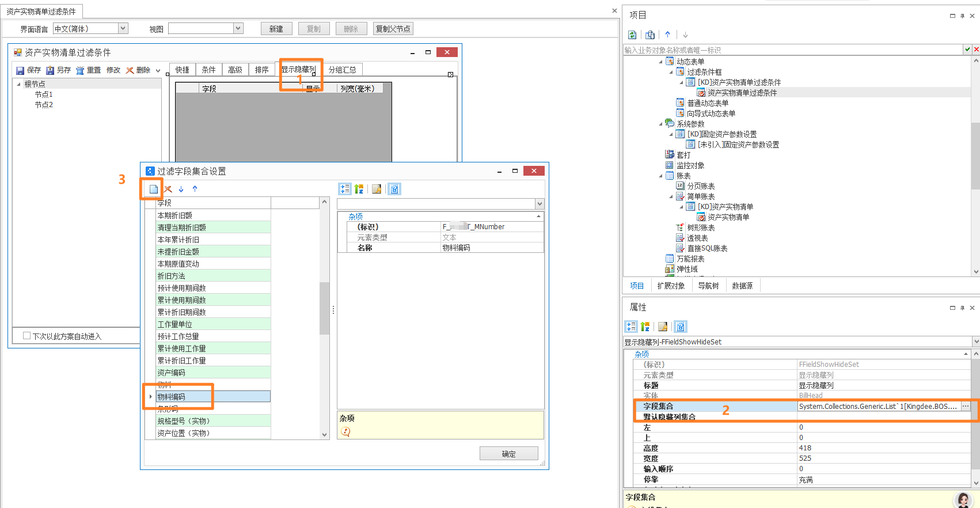Click the grey down arrow in 项目 toolbar

click(x=685, y=35)
